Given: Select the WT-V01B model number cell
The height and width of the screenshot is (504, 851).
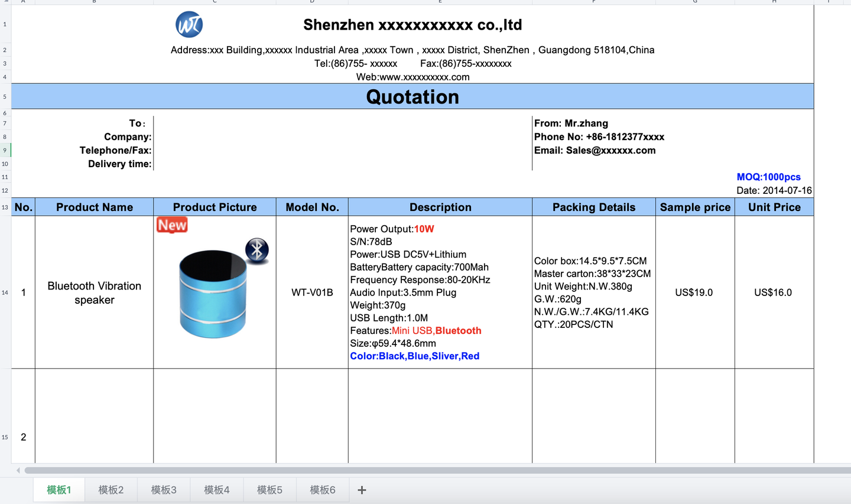Looking at the screenshot, I should tap(312, 292).
